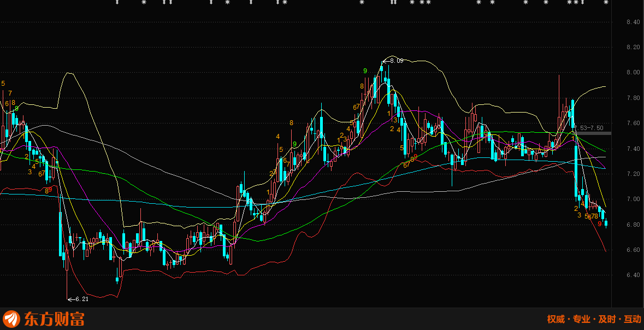
Task: Click the green 9 beside the 8.09 peak
Action: pyautogui.click(x=365, y=71)
